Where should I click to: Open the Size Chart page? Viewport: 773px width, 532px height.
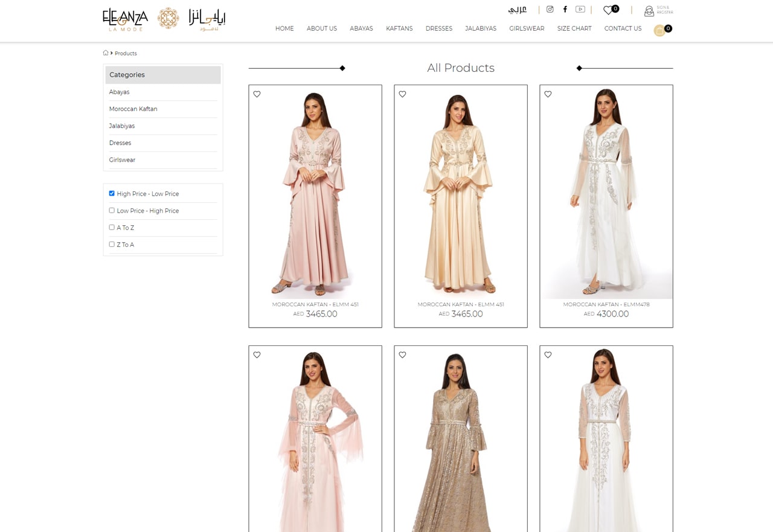574,28
